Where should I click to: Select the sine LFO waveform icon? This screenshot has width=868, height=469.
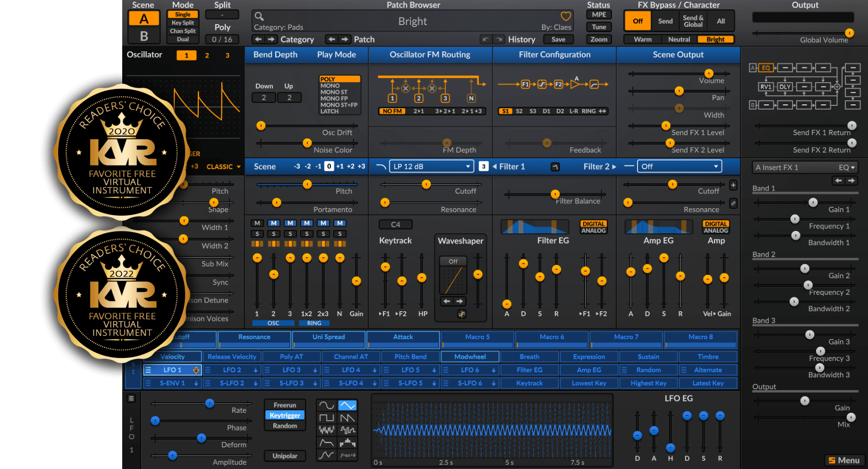(327, 406)
